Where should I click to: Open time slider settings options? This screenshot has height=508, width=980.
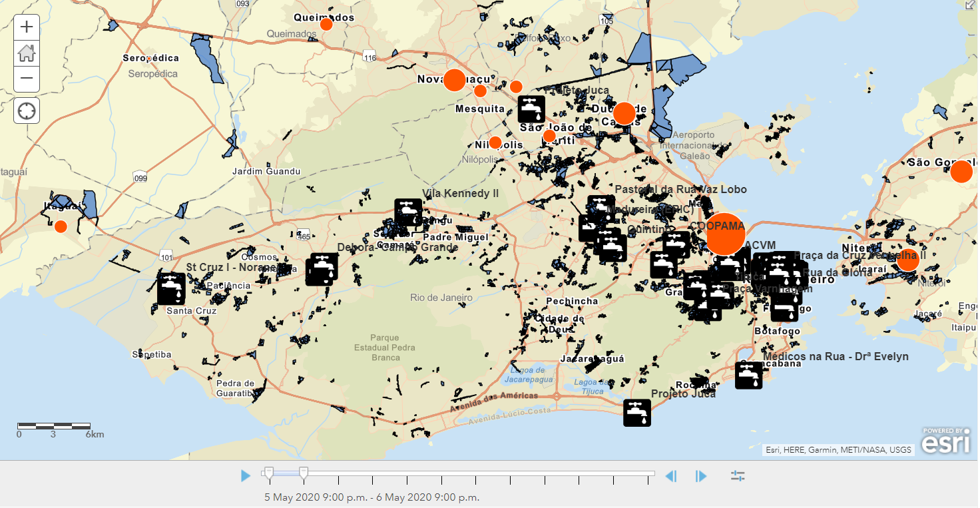pos(738,476)
